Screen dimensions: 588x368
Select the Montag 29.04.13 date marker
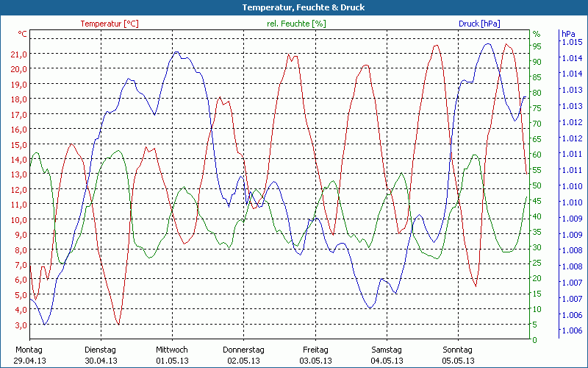tap(29, 355)
